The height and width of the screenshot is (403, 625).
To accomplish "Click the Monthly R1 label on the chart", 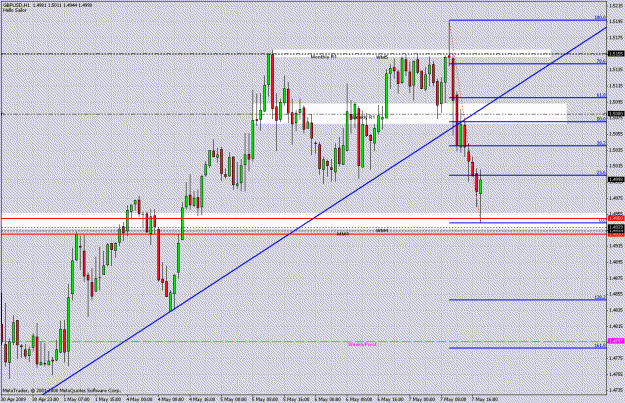I will pos(324,57).
